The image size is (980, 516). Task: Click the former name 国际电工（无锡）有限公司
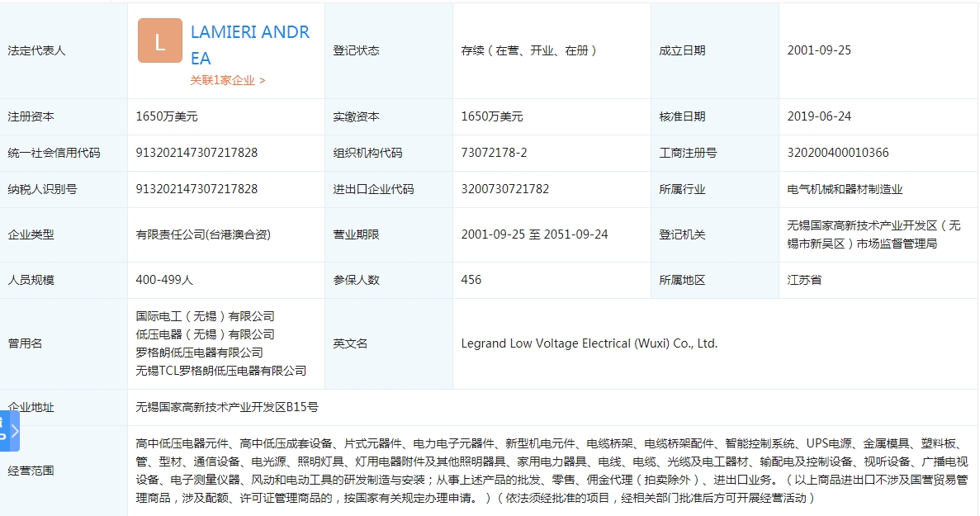[205, 316]
